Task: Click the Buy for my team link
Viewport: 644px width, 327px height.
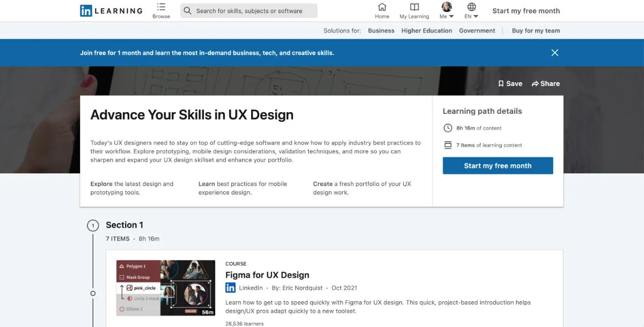Action: [535, 31]
